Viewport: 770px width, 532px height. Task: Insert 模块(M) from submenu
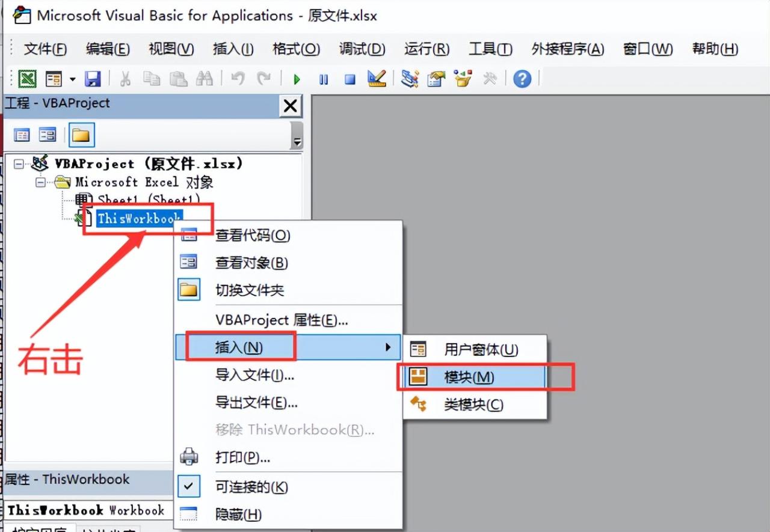475,377
